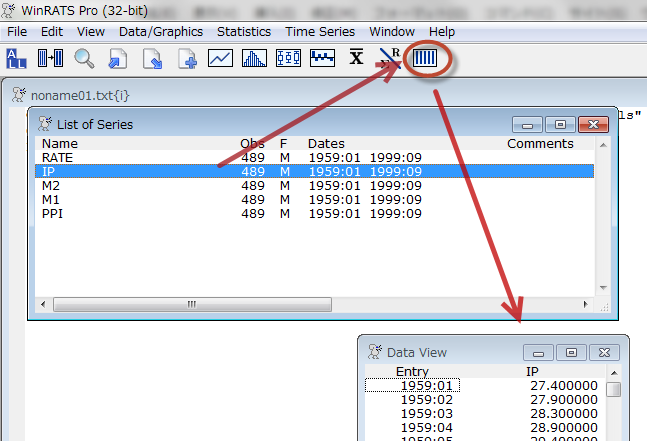
Task: Select the RATE series row
Action: [314, 158]
